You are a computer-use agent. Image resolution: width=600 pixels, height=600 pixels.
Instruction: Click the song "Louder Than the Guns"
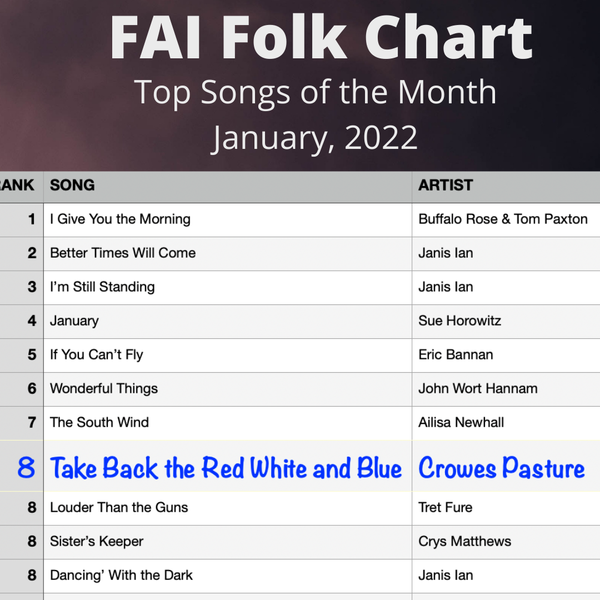click(119, 508)
